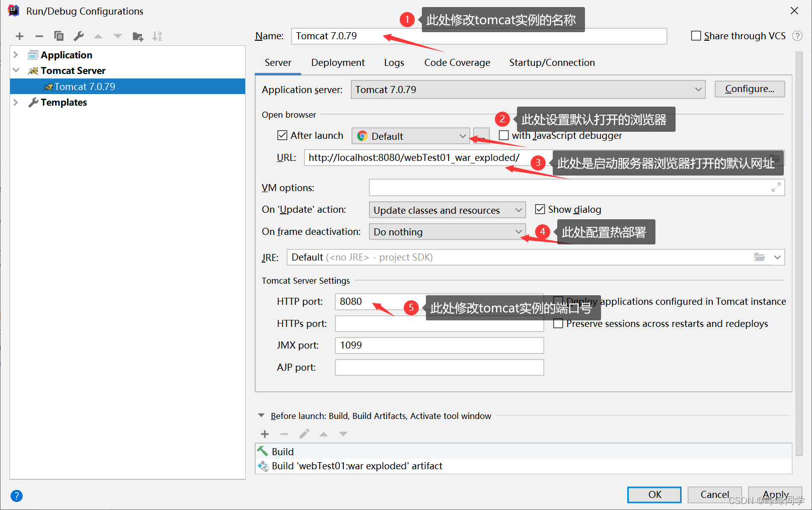
Task: Remove selected configuration with minus icon
Action: [x=39, y=36]
